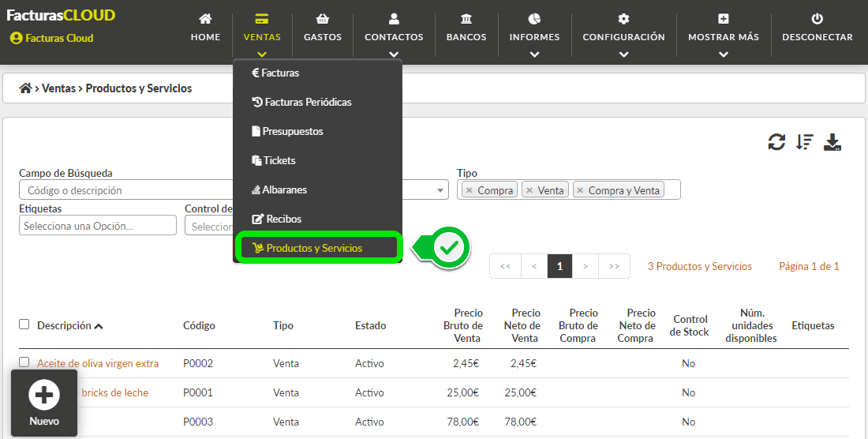
Task: Expand the MOSTRAR MÁS chevron
Action: (x=723, y=54)
